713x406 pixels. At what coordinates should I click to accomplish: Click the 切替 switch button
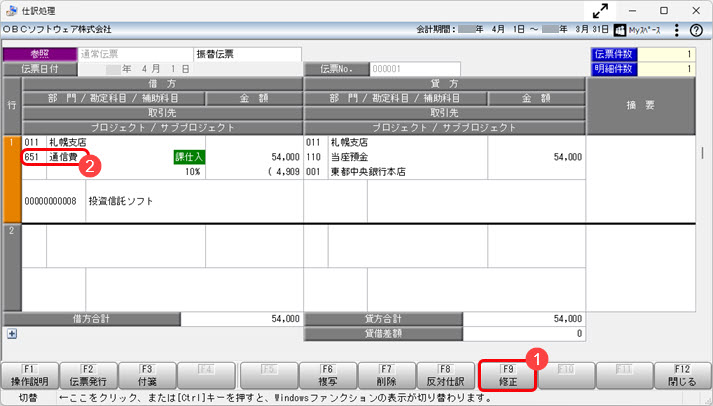point(28,398)
